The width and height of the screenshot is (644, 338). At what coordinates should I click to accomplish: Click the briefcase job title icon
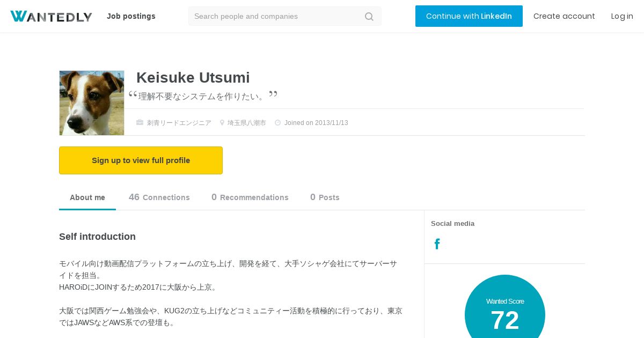[140, 122]
